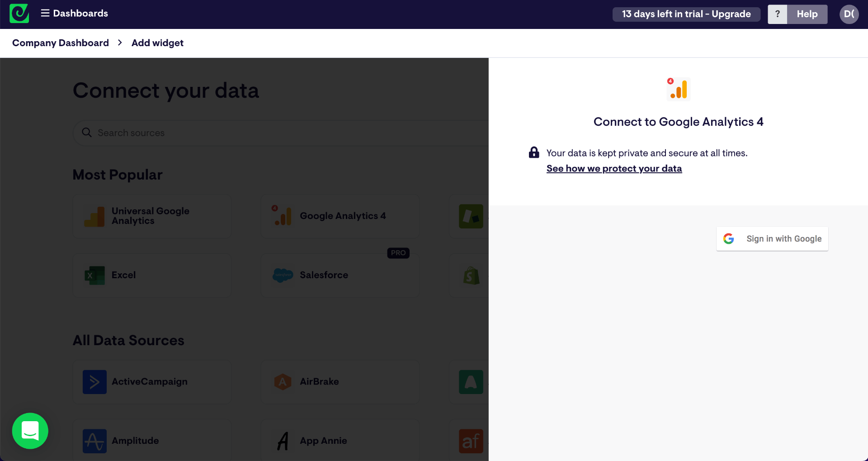This screenshot has width=868, height=461.
Task: Click the Google Analytics 4 panel logo
Action: 678,89
